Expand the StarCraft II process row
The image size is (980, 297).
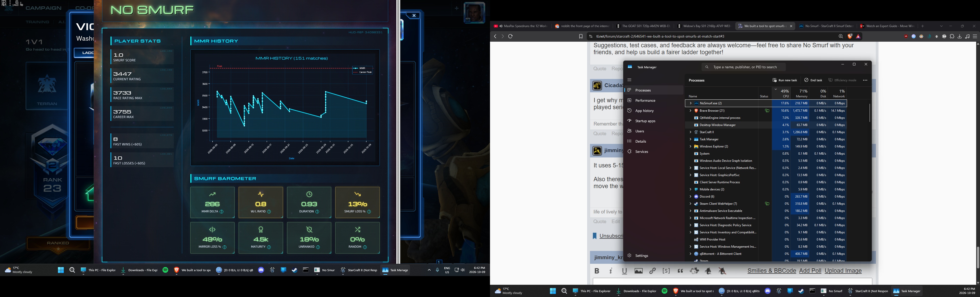(x=691, y=132)
